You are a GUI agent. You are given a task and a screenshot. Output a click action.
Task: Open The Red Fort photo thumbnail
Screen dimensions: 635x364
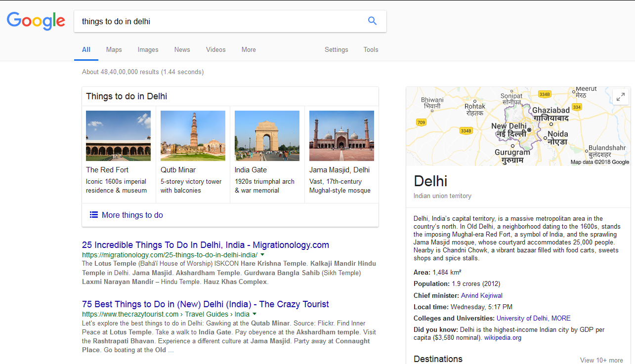(118, 136)
